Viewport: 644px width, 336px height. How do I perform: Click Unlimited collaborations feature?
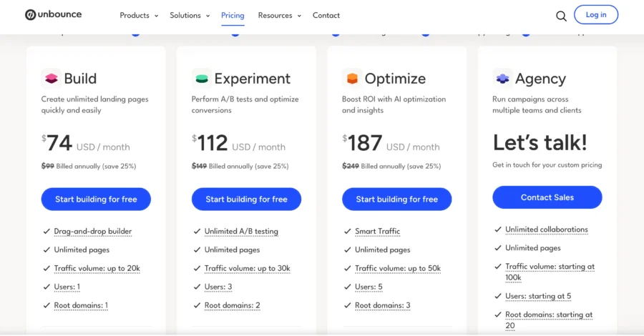(x=546, y=229)
